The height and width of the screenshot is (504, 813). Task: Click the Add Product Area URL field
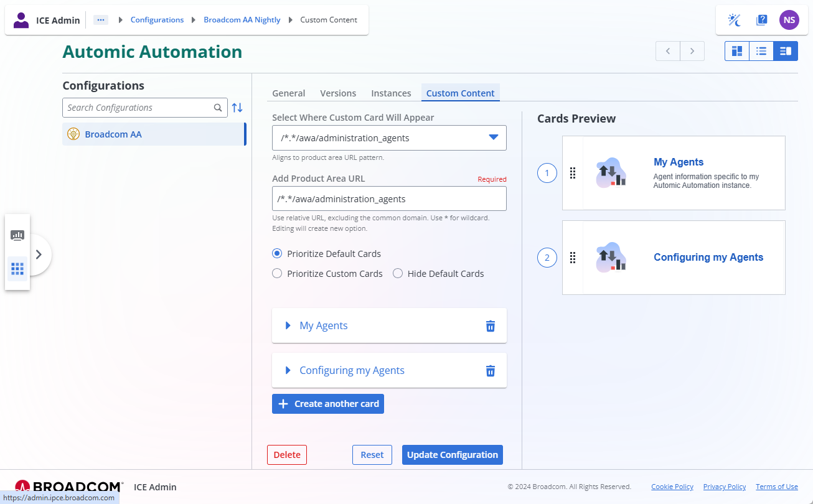pos(389,199)
